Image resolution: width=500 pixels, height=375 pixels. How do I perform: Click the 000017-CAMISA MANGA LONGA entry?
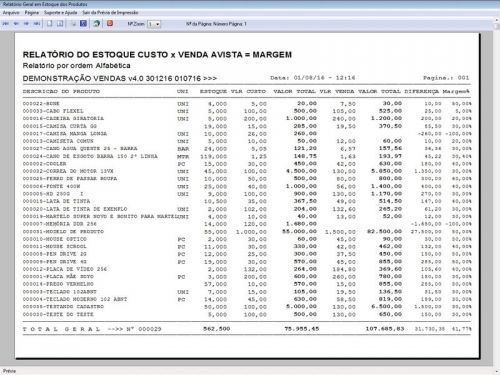click(x=247, y=134)
